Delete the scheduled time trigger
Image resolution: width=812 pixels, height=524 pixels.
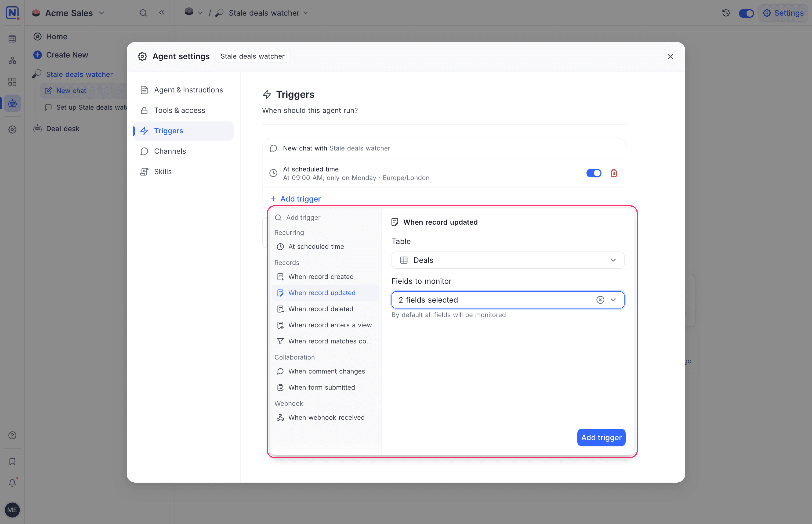click(x=613, y=173)
